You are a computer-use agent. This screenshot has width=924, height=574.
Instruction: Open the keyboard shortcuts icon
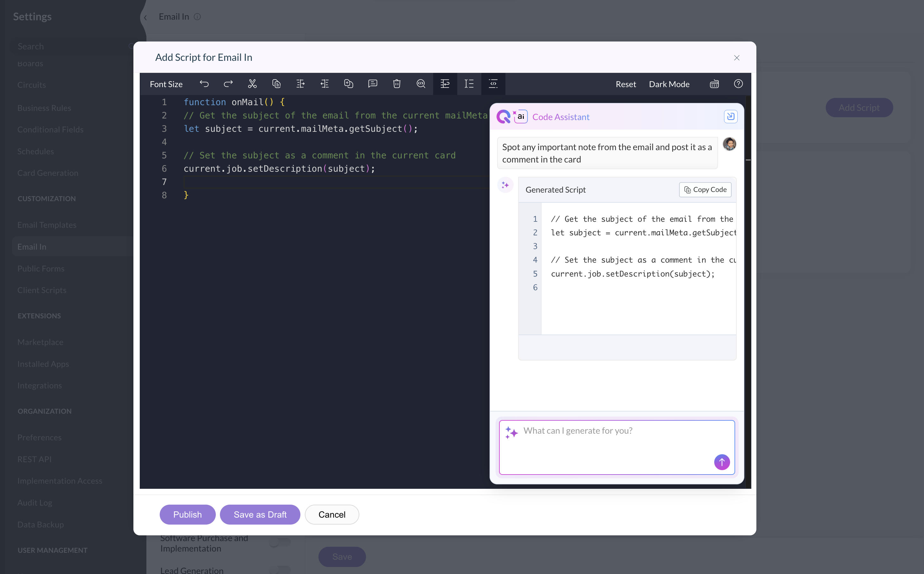point(714,84)
